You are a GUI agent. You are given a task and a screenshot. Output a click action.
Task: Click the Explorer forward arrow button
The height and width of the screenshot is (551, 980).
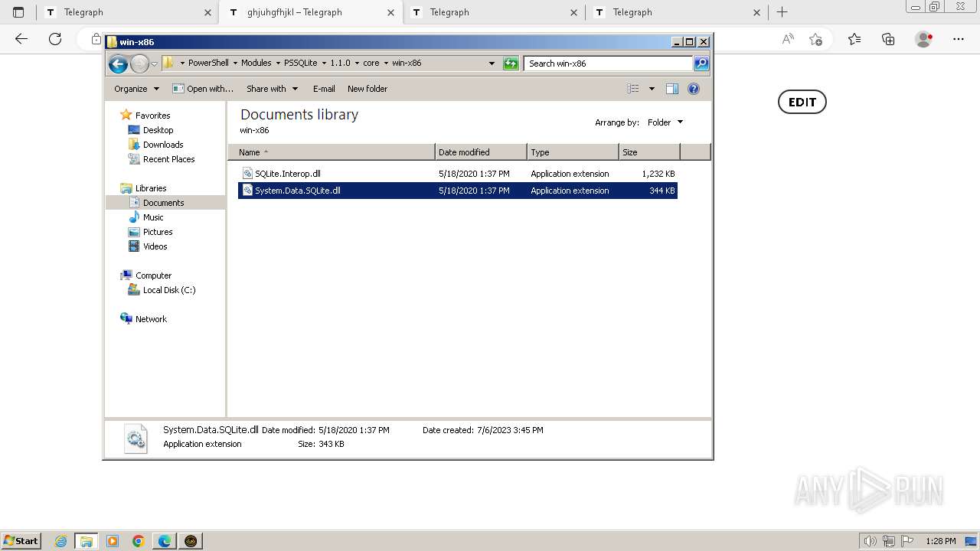point(139,64)
